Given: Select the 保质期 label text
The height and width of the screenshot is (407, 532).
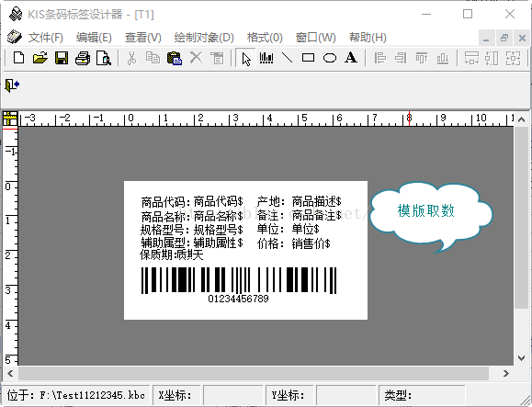Looking at the screenshot, I should (157, 254).
